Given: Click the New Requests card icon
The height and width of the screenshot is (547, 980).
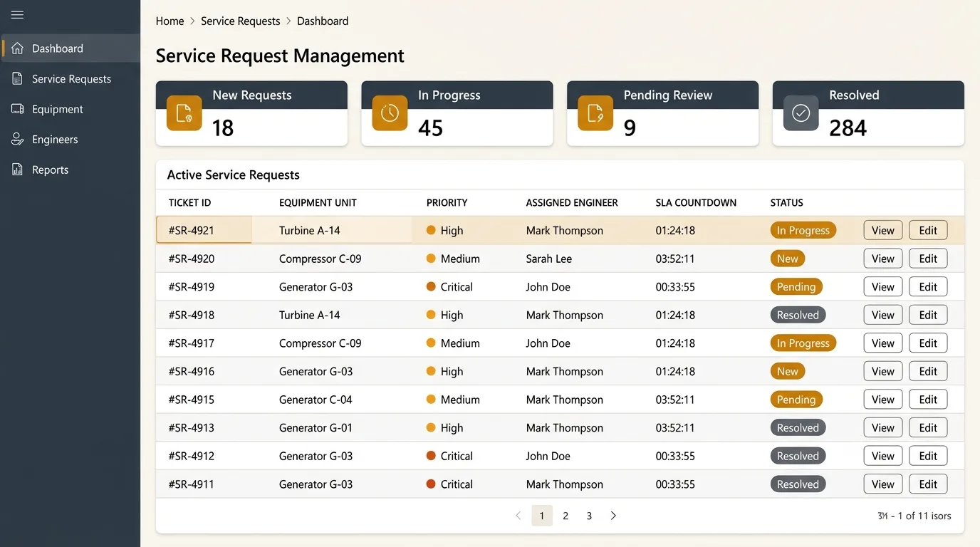Looking at the screenshot, I should coord(184,113).
